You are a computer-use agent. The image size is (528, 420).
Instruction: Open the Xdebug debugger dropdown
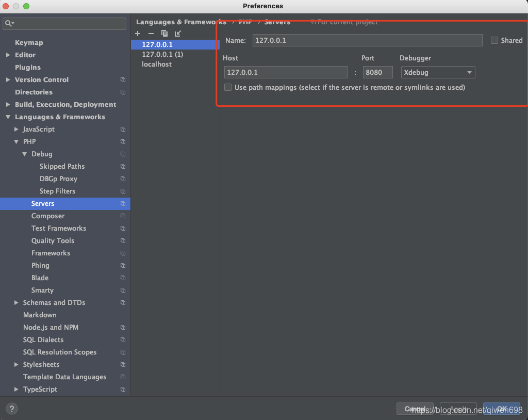tap(437, 72)
